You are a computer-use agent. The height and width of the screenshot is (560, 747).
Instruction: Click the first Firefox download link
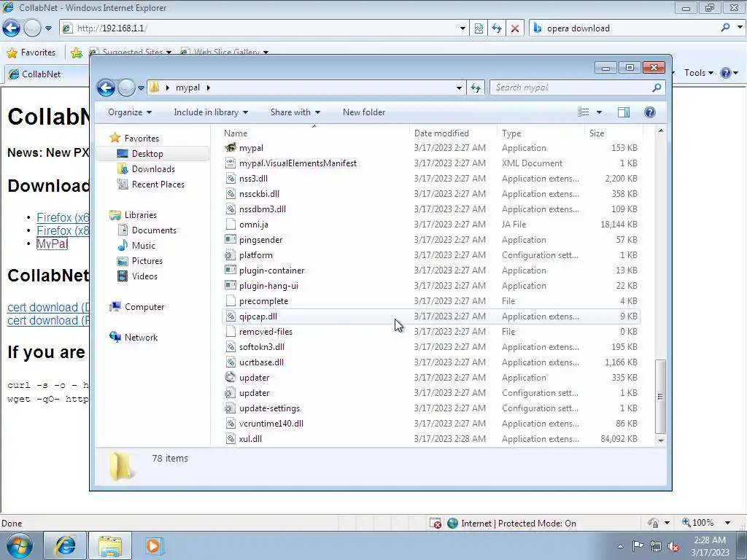pyautogui.click(x=63, y=217)
